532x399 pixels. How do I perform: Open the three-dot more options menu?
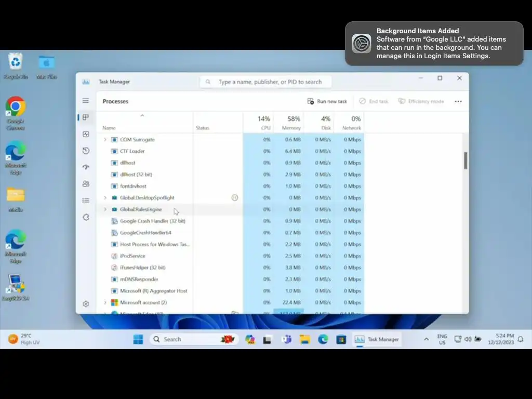458,101
